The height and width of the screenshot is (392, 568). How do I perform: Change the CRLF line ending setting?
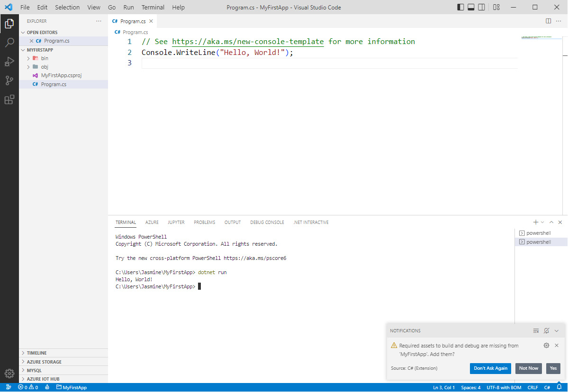(x=532, y=387)
